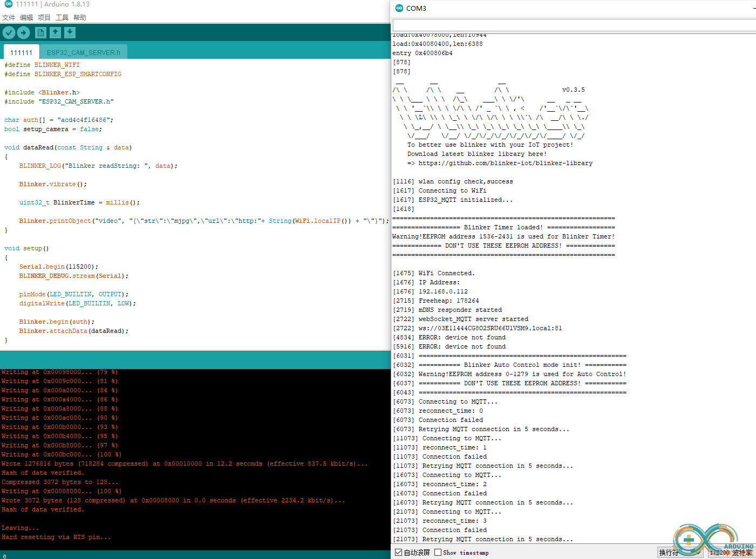Click the 'Leaving...' console line
The image size is (756, 559).
click(20, 528)
